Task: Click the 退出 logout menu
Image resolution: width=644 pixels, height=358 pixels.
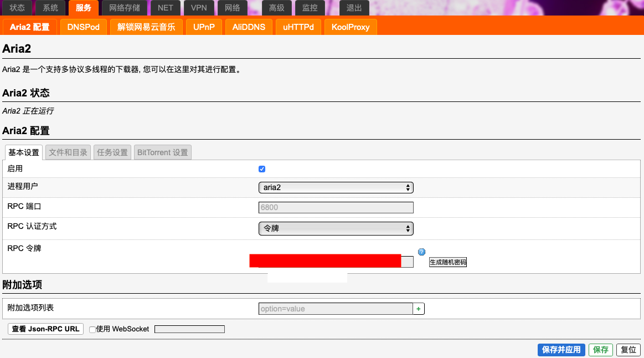Action: [354, 8]
